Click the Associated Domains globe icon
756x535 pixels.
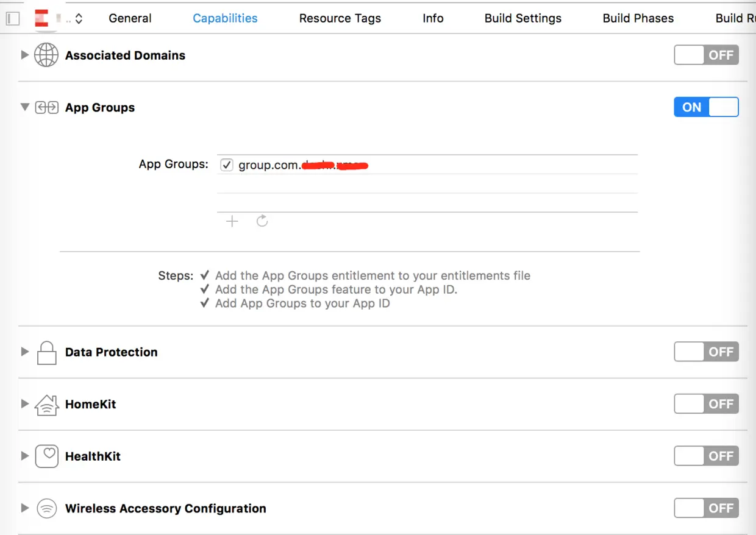click(46, 55)
